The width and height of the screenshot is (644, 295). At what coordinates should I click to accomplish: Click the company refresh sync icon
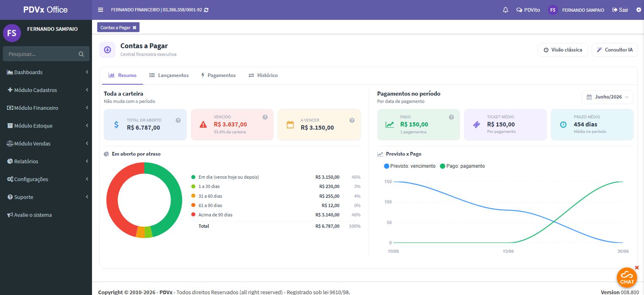[206, 10]
